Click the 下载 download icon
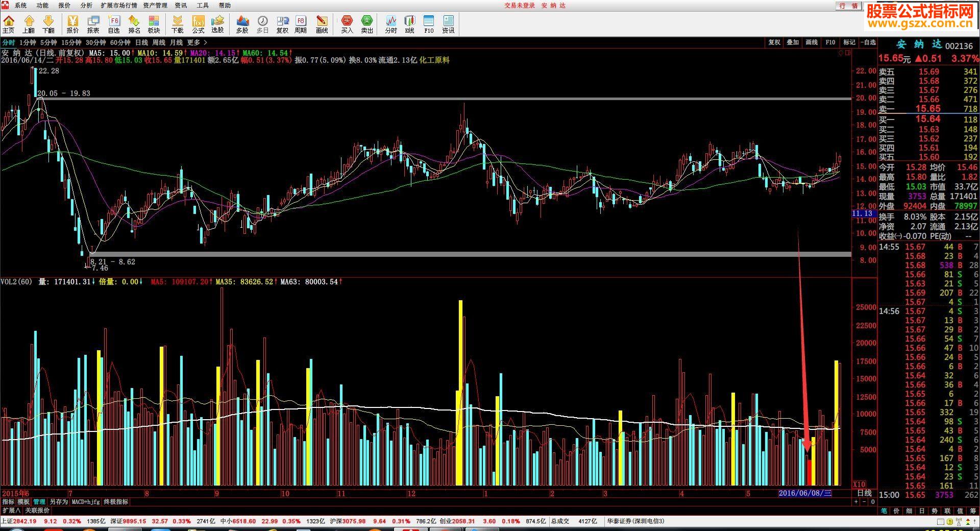The image size is (980, 531). (x=178, y=24)
